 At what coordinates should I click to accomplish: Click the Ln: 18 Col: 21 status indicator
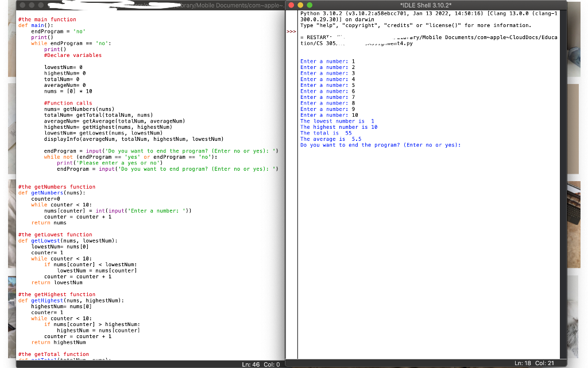[541, 363]
